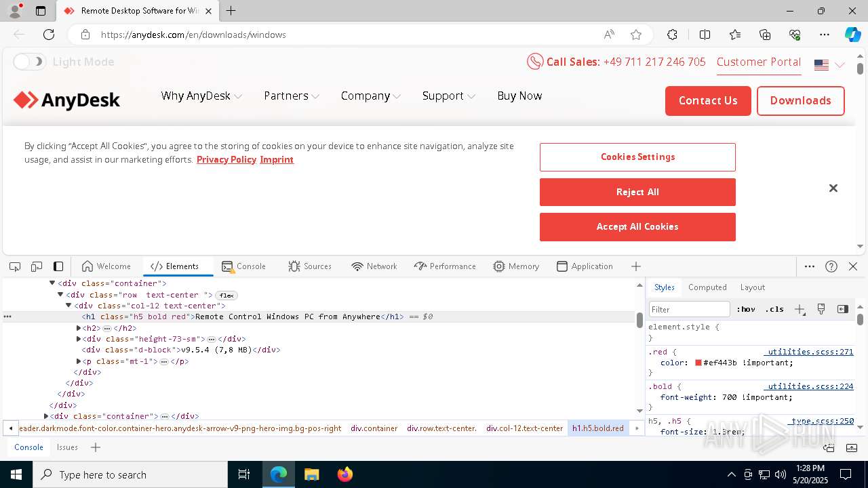Open Firefox from the taskbar

point(344,474)
